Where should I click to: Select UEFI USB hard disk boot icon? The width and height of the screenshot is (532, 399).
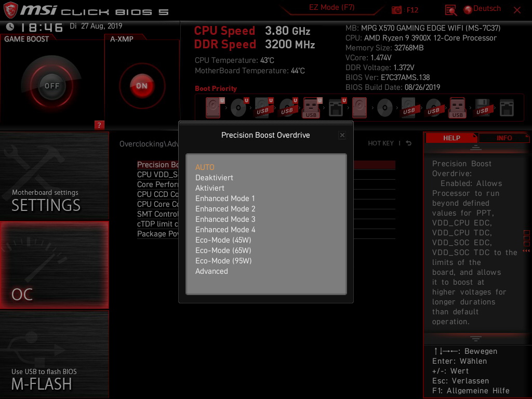pyautogui.click(x=264, y=108)
